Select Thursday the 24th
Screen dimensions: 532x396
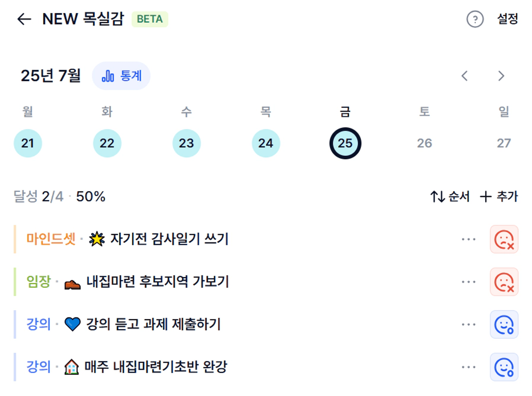pos(266,143)
